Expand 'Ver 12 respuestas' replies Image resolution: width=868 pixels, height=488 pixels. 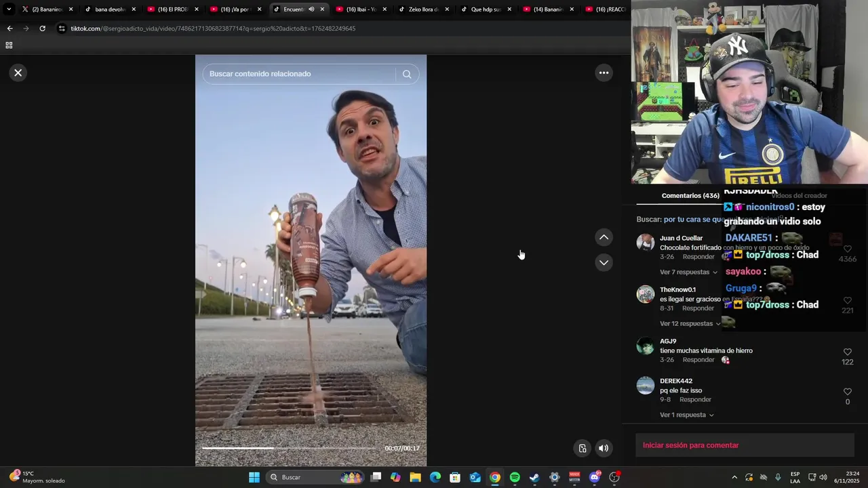690,323
